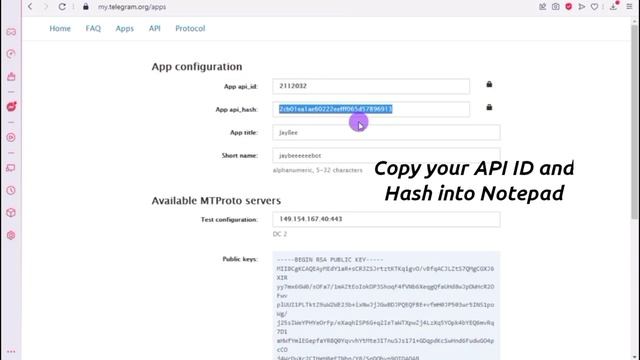Open Extensions cube icon in sidebar
The height and width of the screenshot is (360, 640).
pos(11,213)
